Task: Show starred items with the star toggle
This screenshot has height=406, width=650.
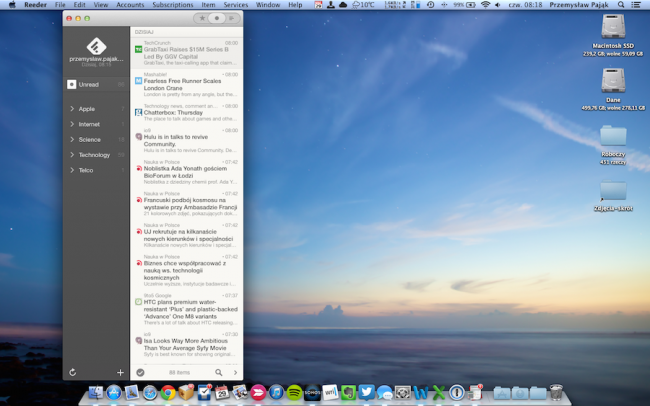Action: (202, 18)
